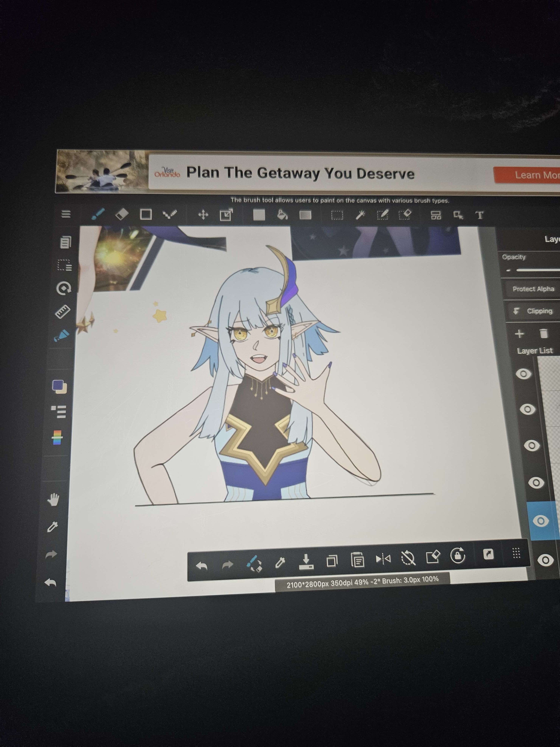Select the Text tool
The height and width of the screenshot is (747, 560).
[479, 215]
